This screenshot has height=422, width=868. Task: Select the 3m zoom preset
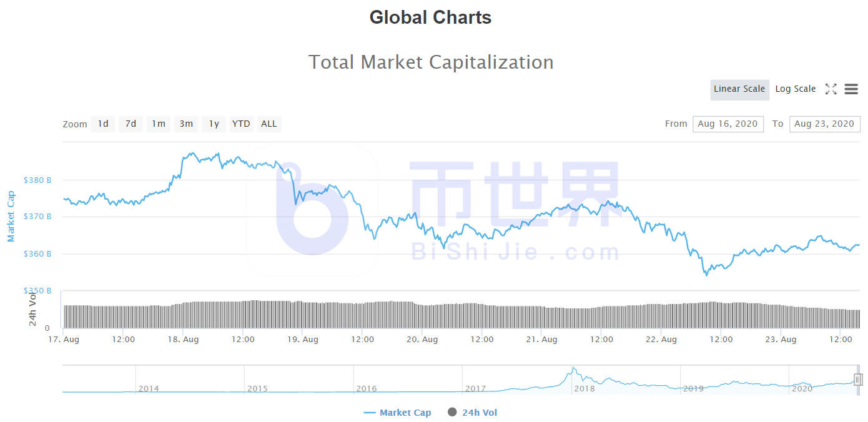coord(185,124)
